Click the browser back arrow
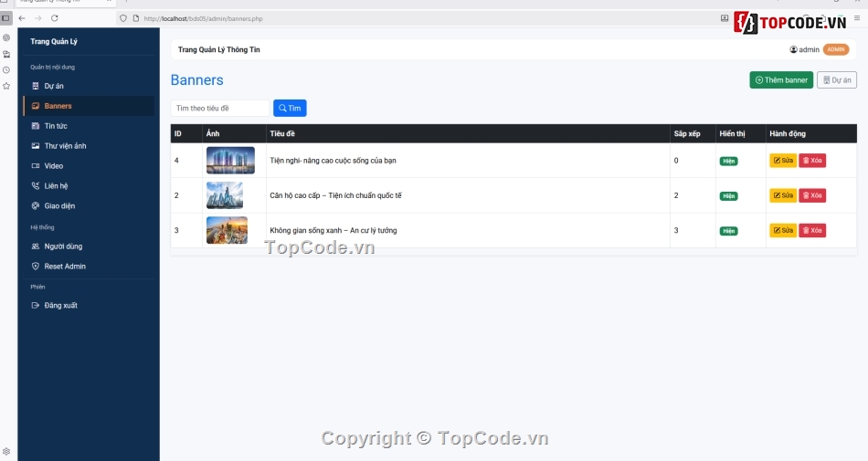Viewport: 868px width, 461px height. coord(22,18)
